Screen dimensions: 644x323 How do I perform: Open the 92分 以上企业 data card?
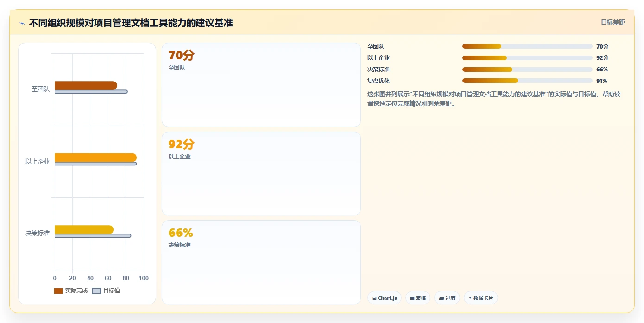click(261, 174)
